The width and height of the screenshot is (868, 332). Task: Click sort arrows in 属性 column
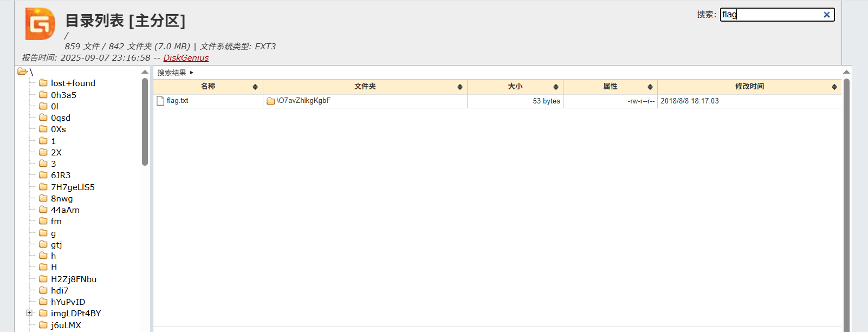pyautogui.click(x=650, y=87)
